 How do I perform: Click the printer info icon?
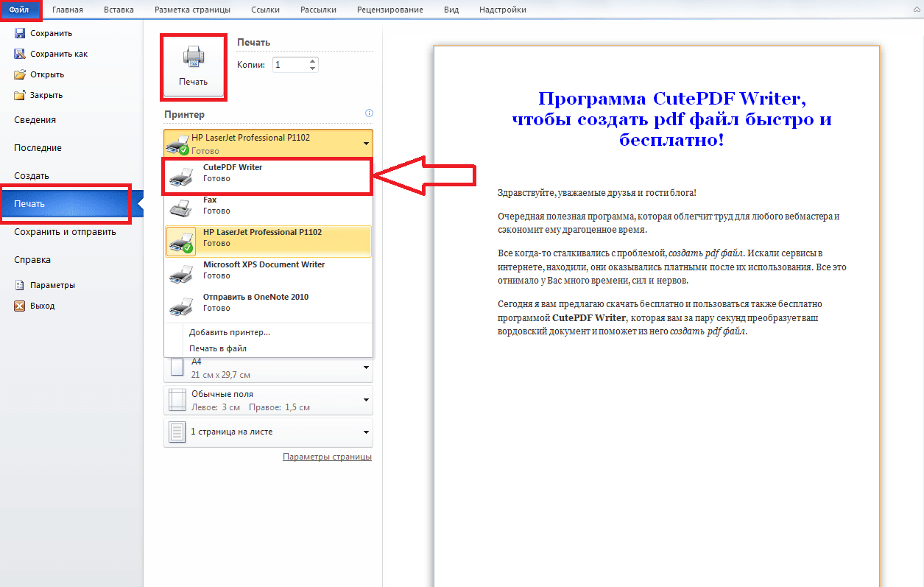(x=369, y=113)
